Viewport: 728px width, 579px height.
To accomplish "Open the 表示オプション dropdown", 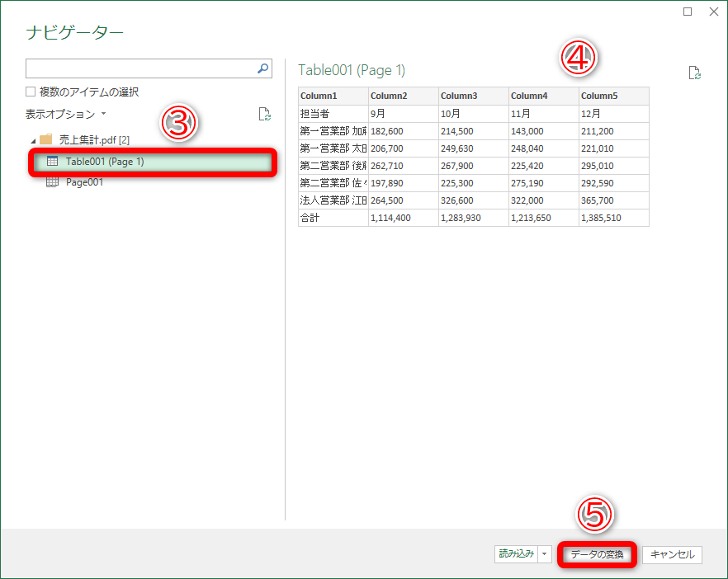I will pos(65,114).
